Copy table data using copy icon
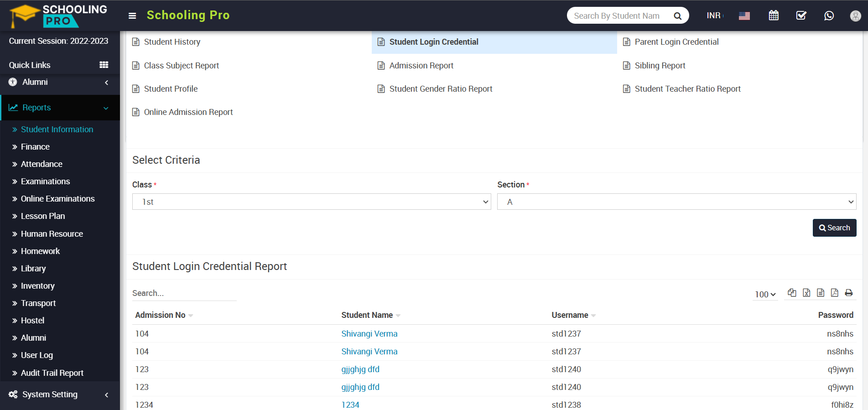Screen dimensions: 868x410 coord(792,293)
